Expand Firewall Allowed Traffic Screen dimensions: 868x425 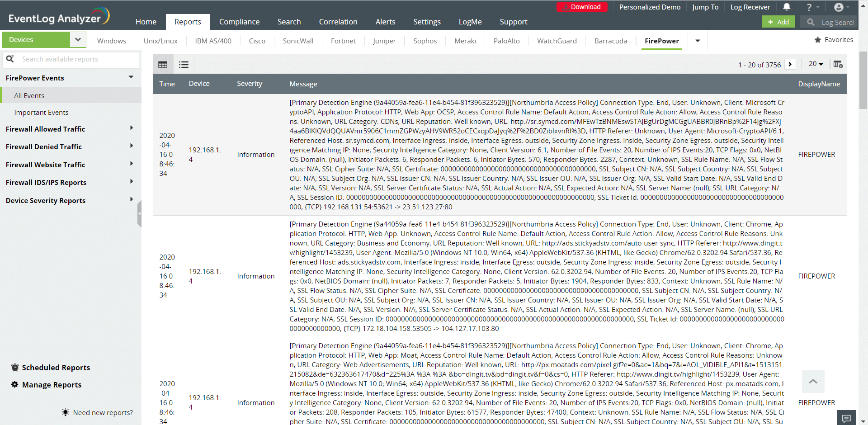point(132,128)
